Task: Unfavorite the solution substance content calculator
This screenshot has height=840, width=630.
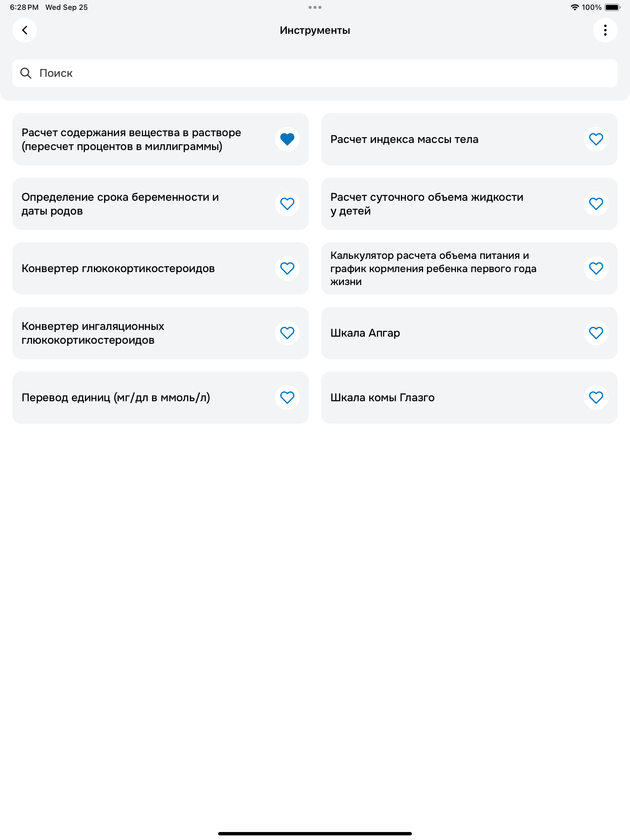Action: tap(287, 139)
